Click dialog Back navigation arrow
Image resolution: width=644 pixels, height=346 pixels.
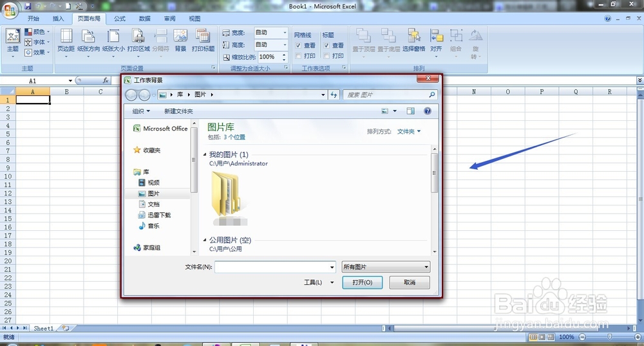(131, 95)
